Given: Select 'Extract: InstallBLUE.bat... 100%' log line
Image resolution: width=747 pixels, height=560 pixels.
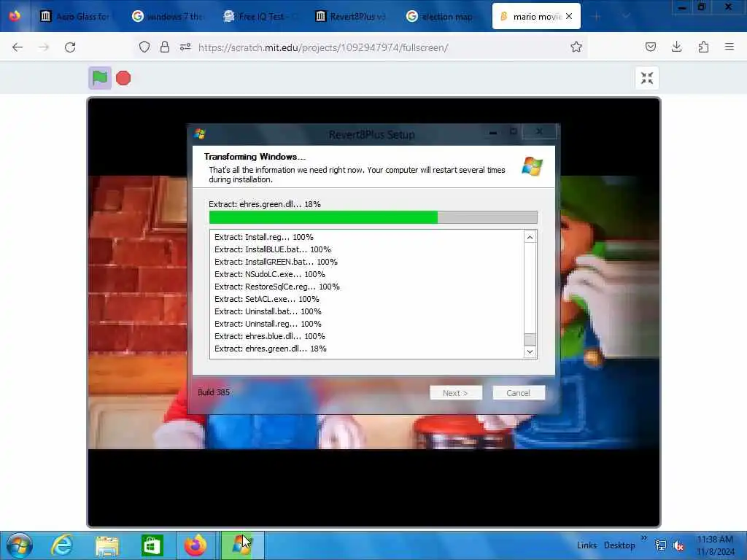Looking at the screenshot, I should point(273,249).
